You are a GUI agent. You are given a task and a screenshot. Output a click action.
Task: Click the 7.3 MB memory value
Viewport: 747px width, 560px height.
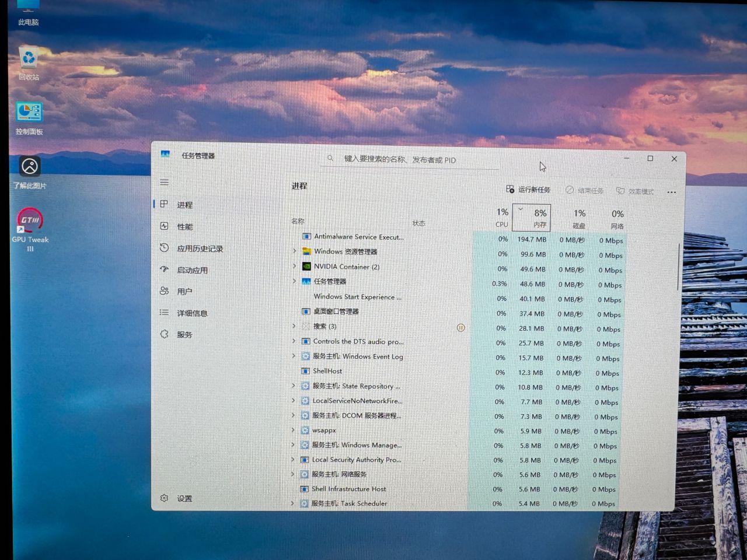[531, 416]
